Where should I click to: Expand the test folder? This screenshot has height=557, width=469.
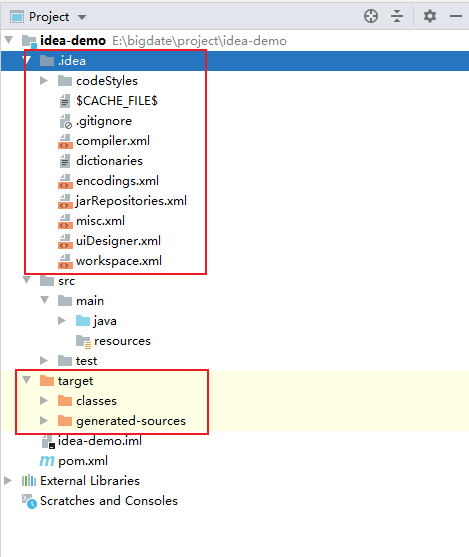44,361
